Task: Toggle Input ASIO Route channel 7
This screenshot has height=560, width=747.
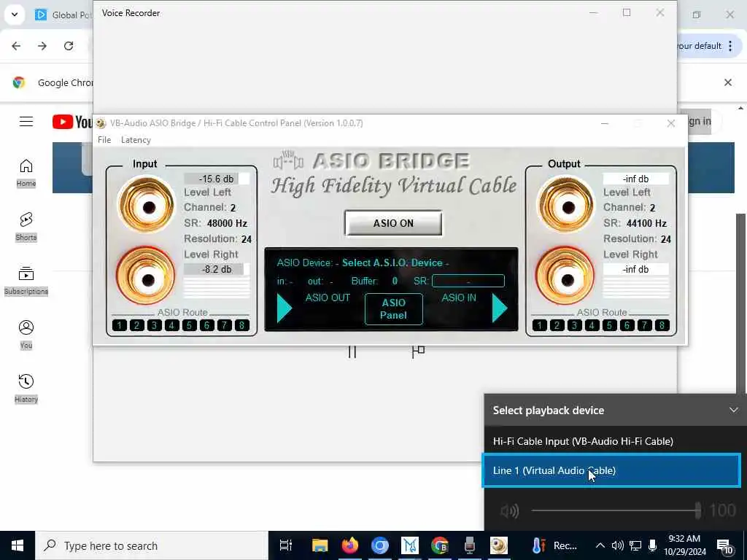Action: 225,325
